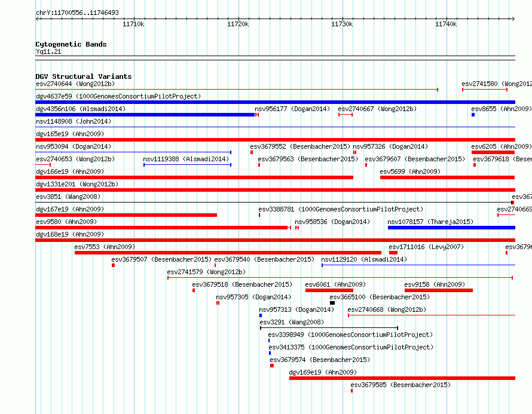The width and height of the screenshot is (532, 414).
Task: Open dgv1331e201 (Wong2012b) variant
Action: [77, 184]
